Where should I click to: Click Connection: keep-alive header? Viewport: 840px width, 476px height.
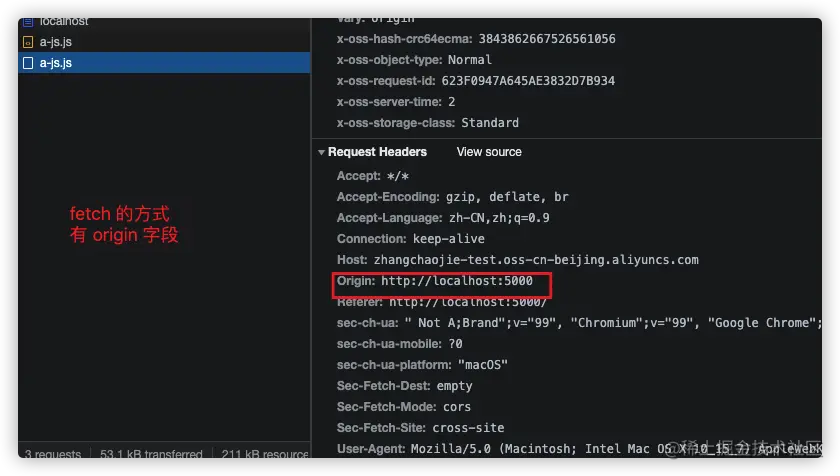(411, 238)
